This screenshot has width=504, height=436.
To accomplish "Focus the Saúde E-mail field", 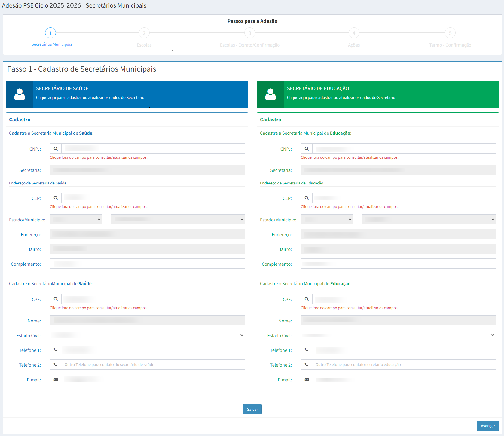I will 153,379.
